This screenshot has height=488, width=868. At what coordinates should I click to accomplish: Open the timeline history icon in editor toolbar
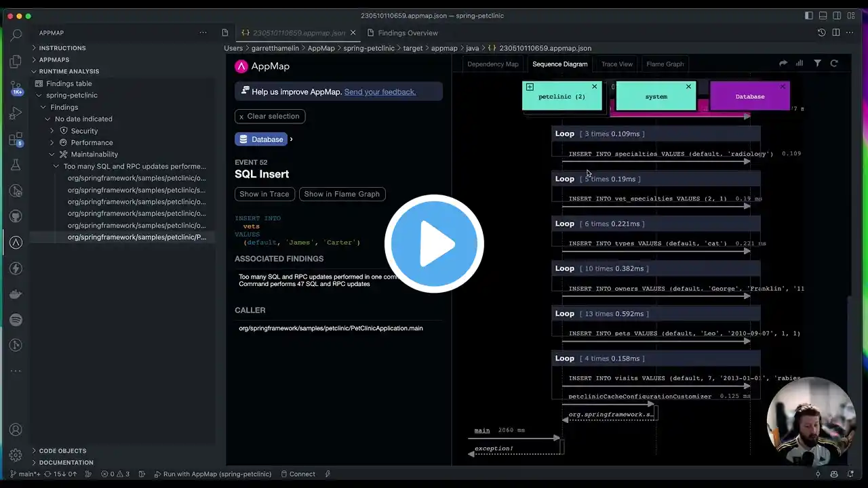tap(821, 33)
